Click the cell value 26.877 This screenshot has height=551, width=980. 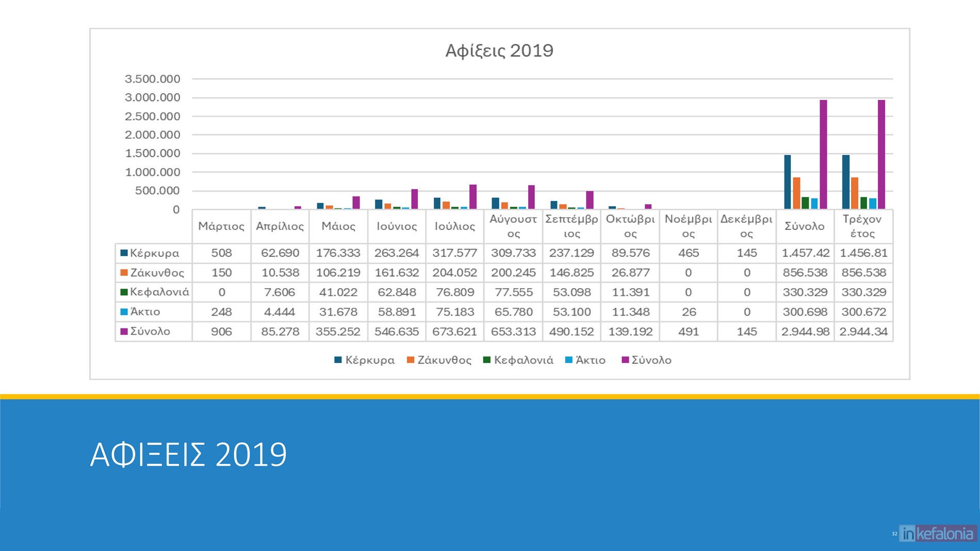coord(630,273)
